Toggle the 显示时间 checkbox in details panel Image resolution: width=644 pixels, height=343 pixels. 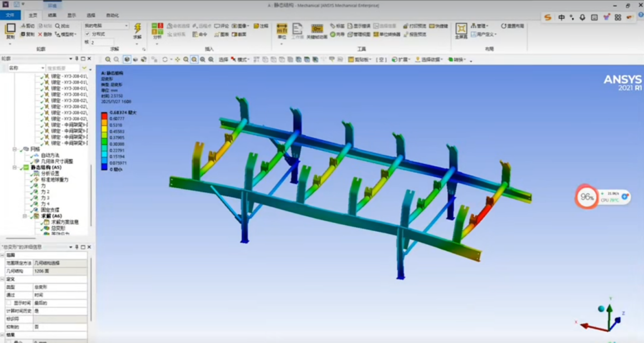pyautogui.click(x=9, y=302)
